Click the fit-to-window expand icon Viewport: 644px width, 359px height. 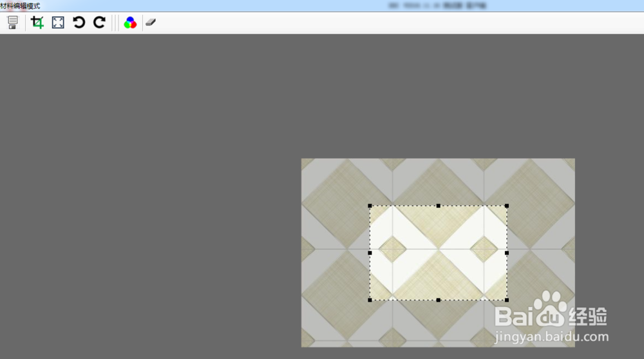click(58, 22)
